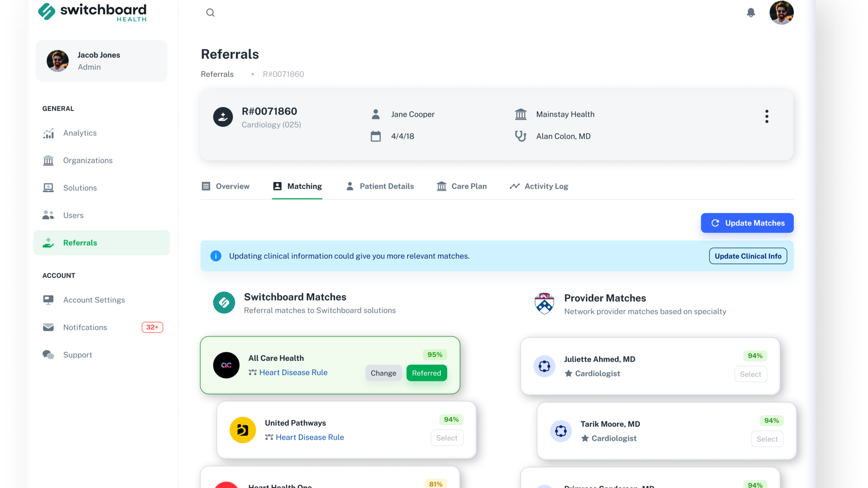
Task: Click the Analytics chart icon
Action: tap(48, 133)
